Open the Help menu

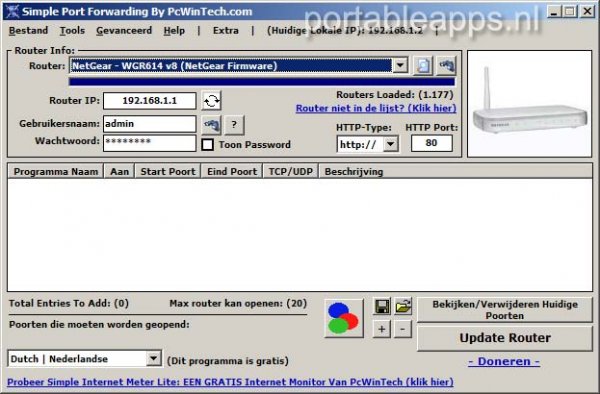click(x=174, y=31)
